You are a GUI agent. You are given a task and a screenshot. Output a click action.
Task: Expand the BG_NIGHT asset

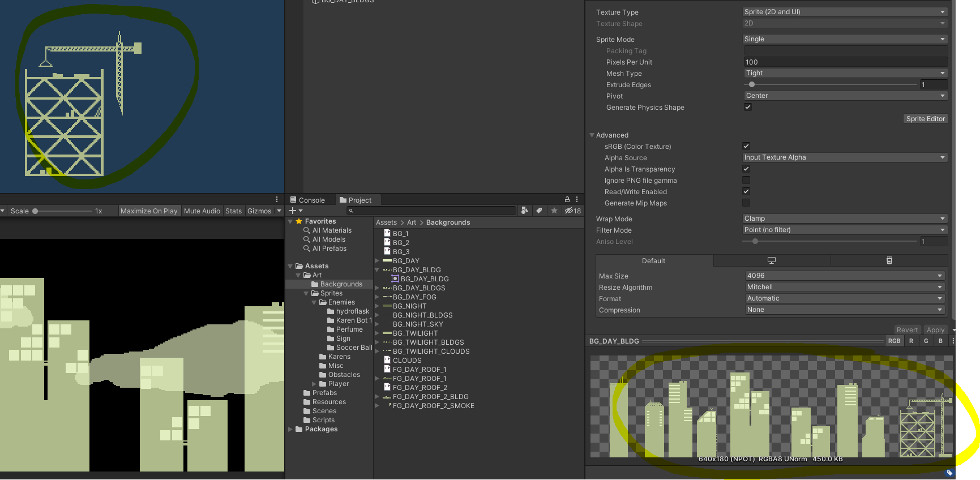click(x=377, y=306)
